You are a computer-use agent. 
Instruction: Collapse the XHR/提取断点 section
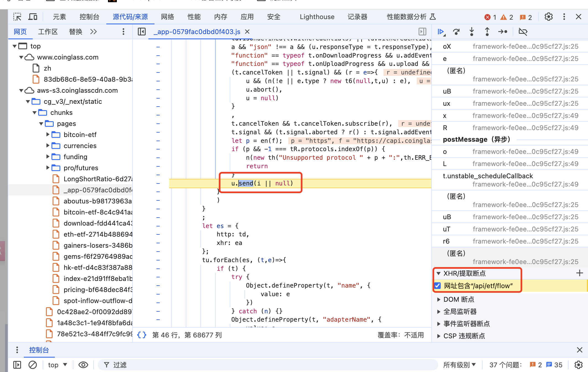pos(438,273)
